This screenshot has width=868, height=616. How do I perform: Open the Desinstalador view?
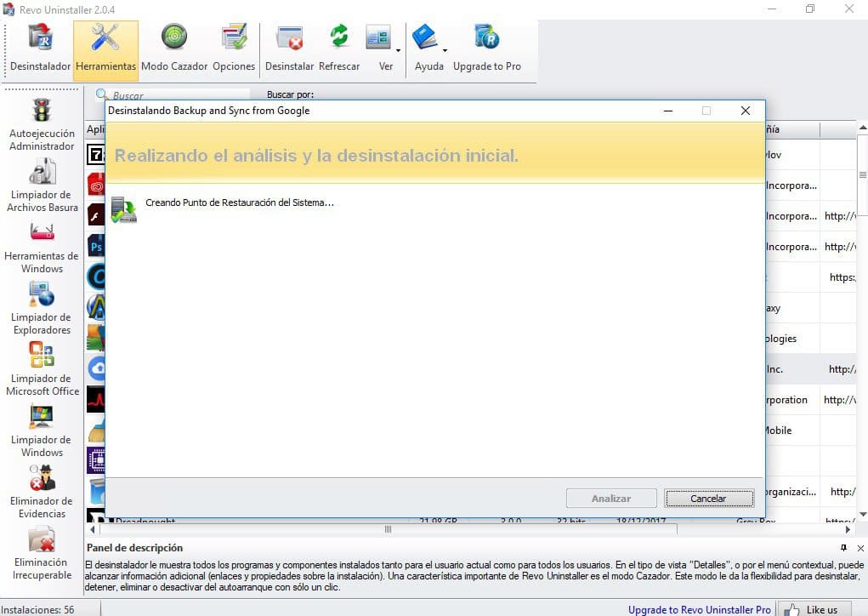(41, 48)
